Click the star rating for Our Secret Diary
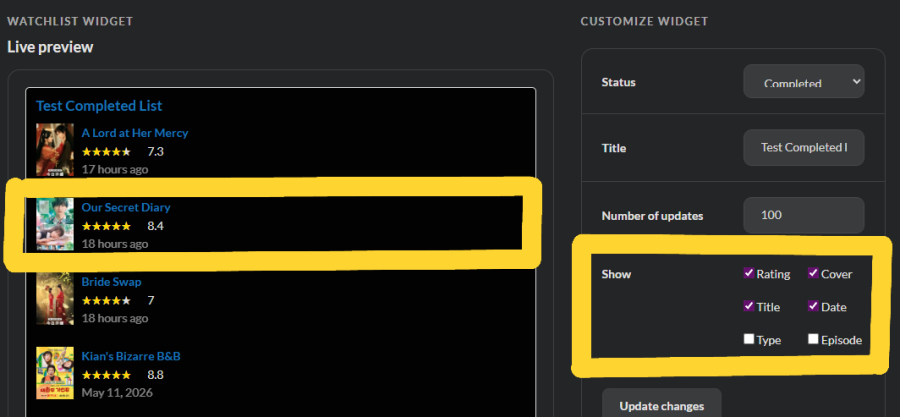Image resolution: width=900 pixels, height=417 pixels. coord(106,226)
